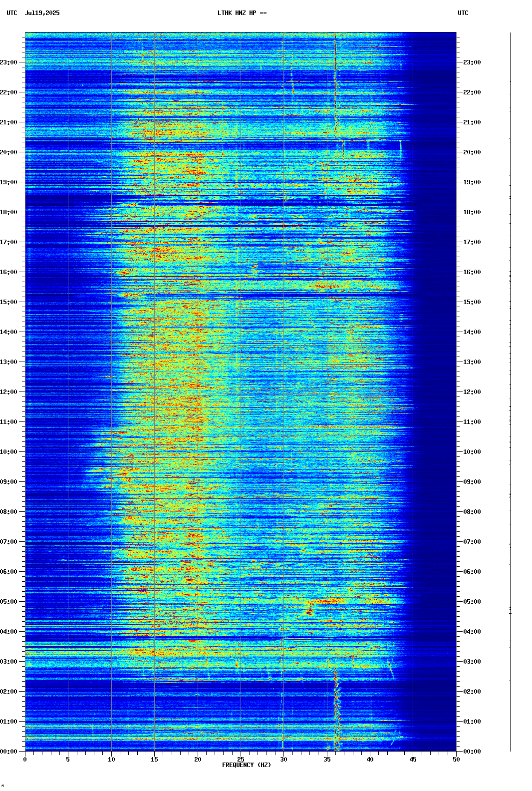Select the '50' tick on the frequency axis
Image resolution: width=532 pixels, height=791 pixels.
(456, 760)
